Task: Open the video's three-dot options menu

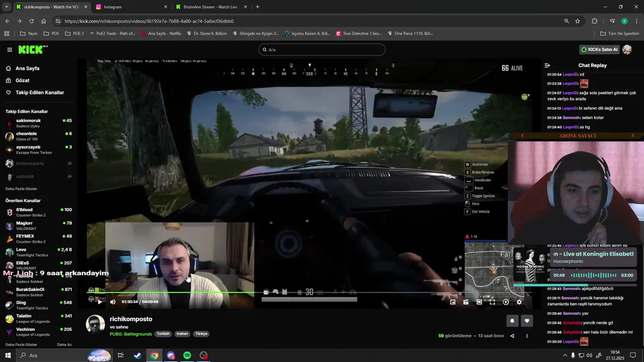Action: tap(527, 336)
